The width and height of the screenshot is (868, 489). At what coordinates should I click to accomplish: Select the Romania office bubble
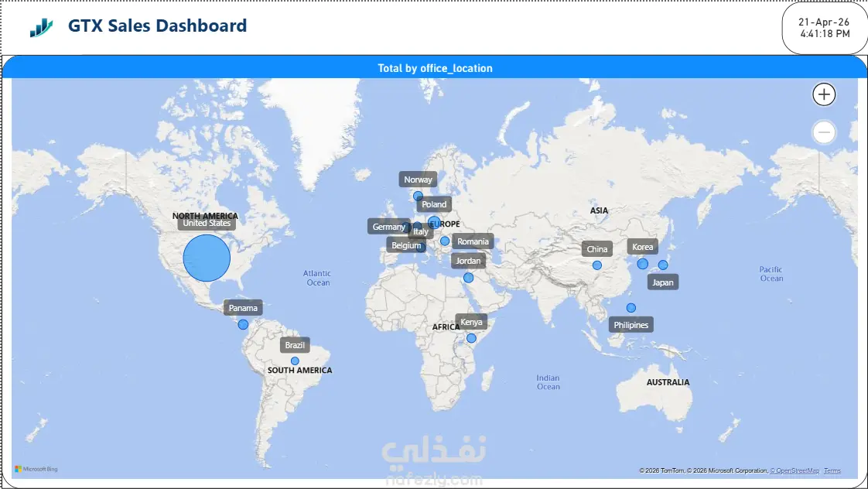(445, 241)
